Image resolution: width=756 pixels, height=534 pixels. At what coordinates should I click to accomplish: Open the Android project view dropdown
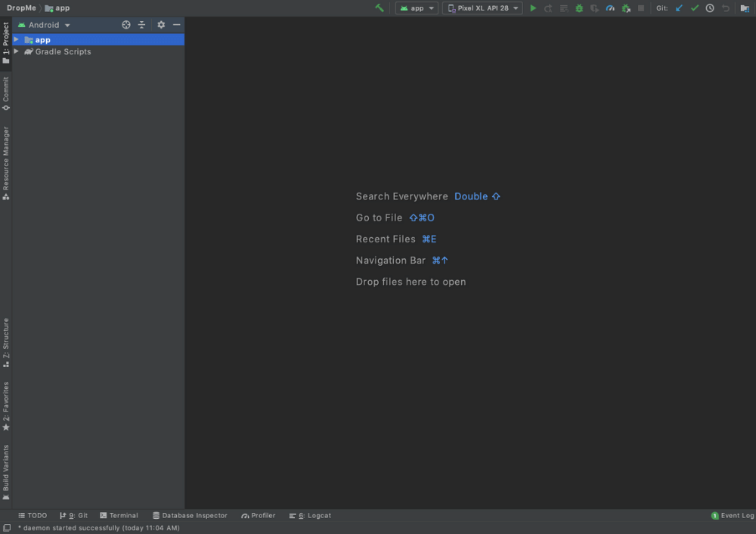44,25
